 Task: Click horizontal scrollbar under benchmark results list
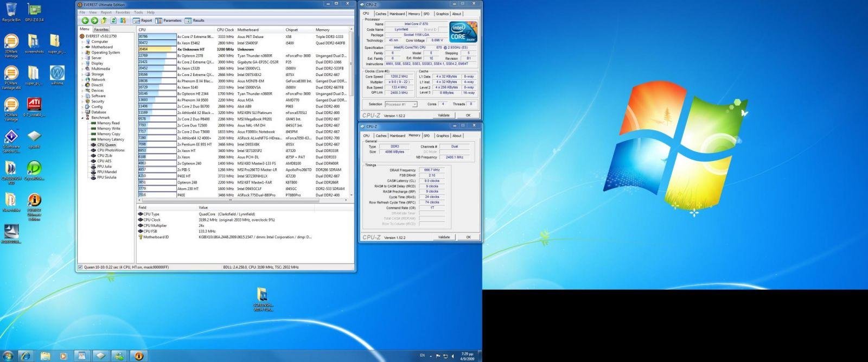[x=241, y=200]
